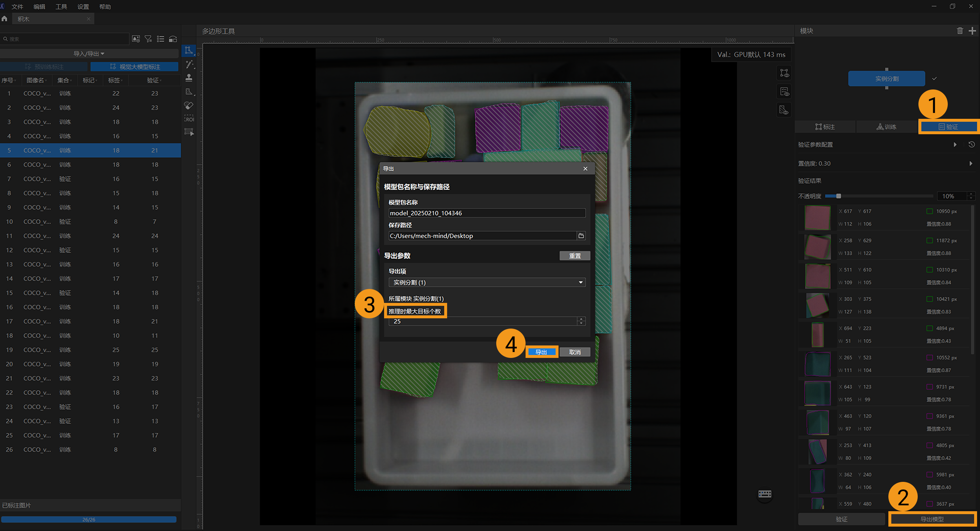Click 导出 button in dialog
Image resolution: width=980 pixels, height=531 pixels.
tap(541, 352)
